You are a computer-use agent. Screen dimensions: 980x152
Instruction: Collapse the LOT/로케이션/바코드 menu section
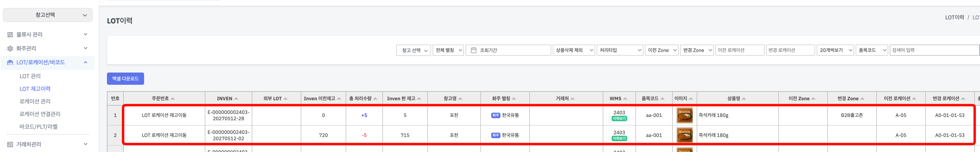click(x=86, y=62)
